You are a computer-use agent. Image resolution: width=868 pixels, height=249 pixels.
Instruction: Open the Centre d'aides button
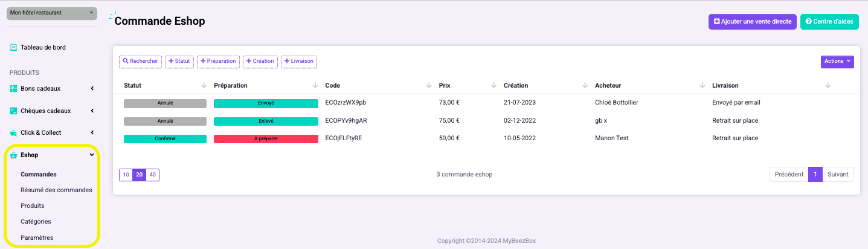click(829, 22)
